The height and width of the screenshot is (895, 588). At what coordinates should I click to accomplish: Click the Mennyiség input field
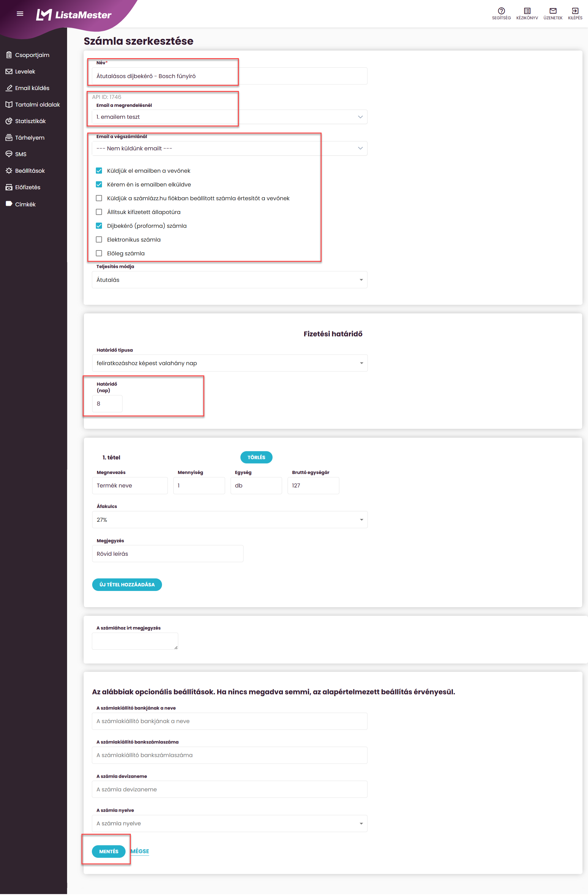[x=199, y=486]
